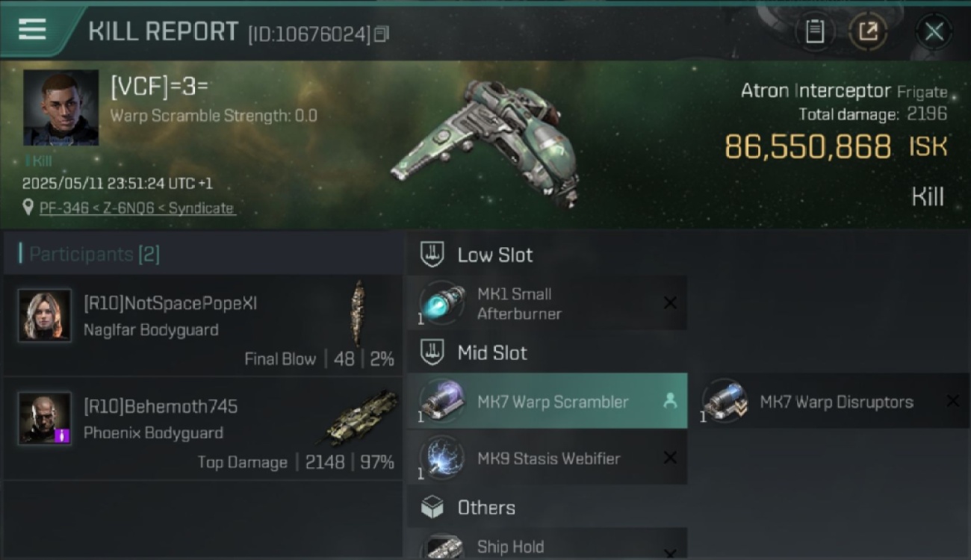Follow the PF-346 Syndicate location link
This screenshot has width=971, height=560.
pyautogui.click(x=137, y=208)
